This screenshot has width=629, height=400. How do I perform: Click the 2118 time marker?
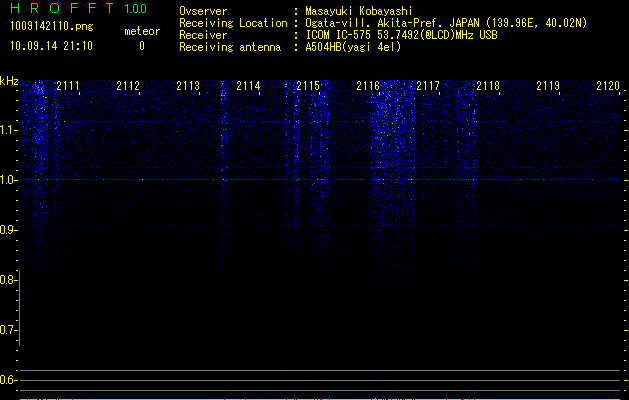[488, 86]
